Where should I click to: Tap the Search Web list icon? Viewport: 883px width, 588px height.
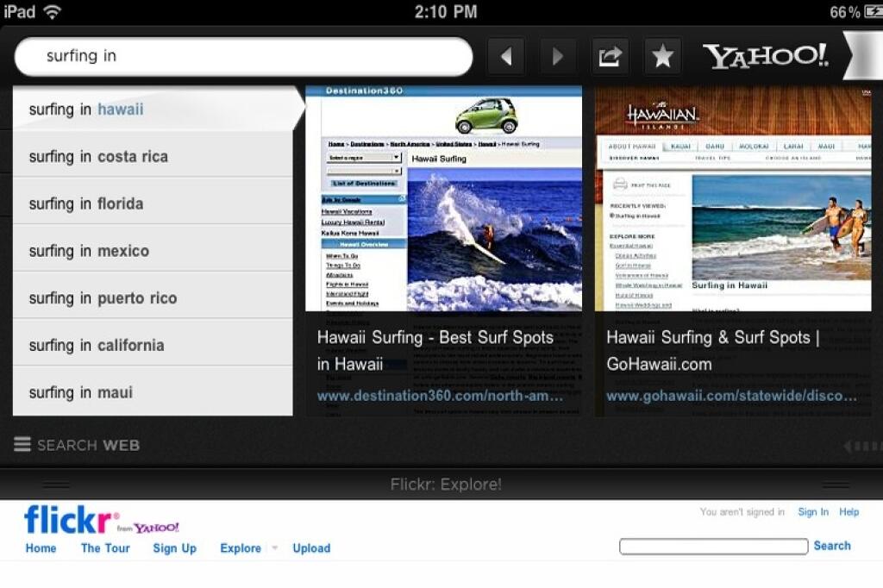[x=22, y=444]
